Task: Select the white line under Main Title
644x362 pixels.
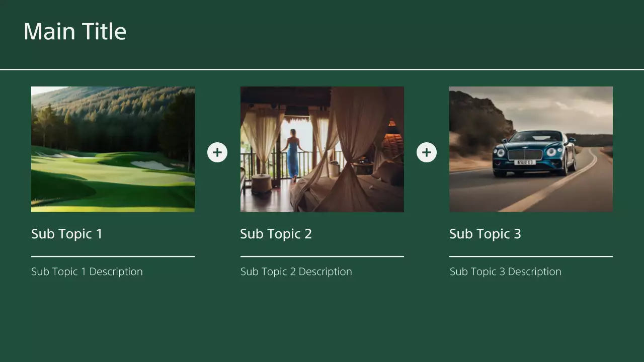Action: [x=322, y=69]
